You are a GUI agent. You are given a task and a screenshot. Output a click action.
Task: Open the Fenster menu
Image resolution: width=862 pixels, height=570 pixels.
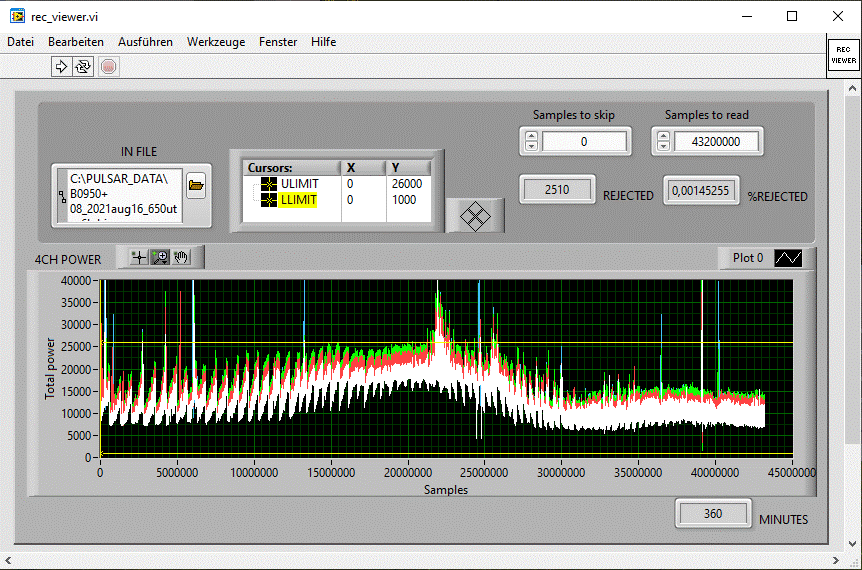[278, 42]
